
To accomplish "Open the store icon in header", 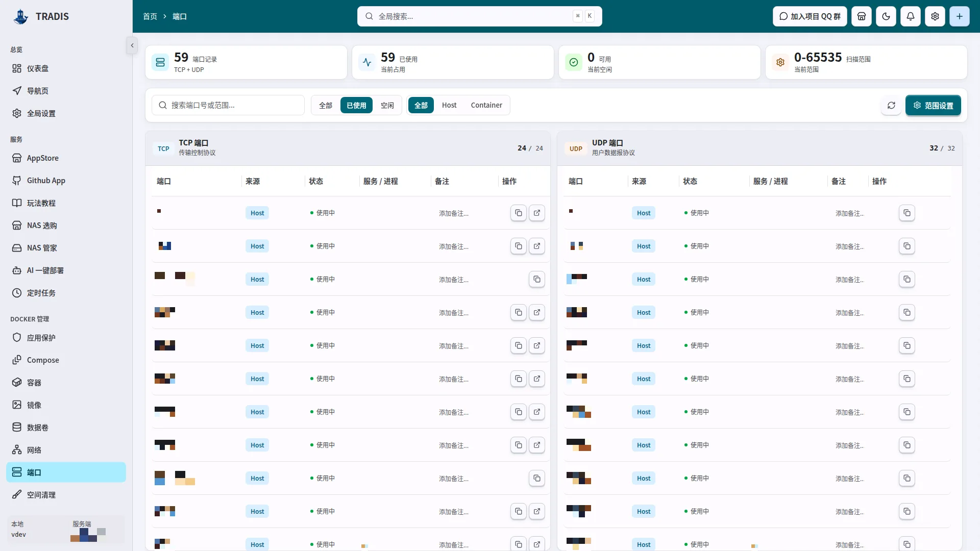I will coord(862,16).
